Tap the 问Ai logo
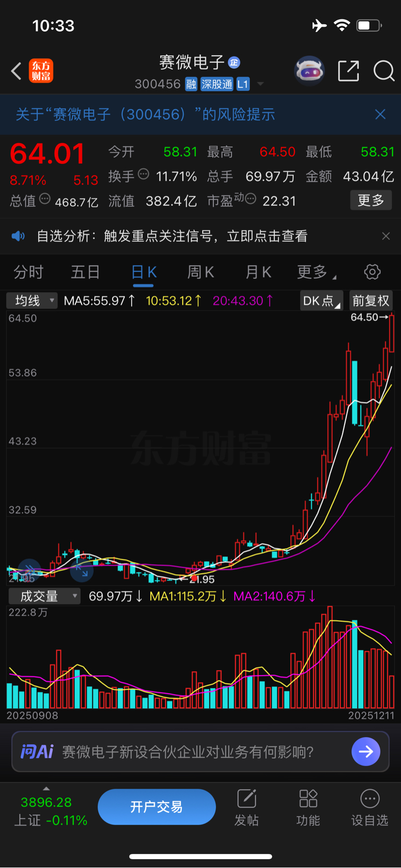Screen dimensions: 401x868 37,752
